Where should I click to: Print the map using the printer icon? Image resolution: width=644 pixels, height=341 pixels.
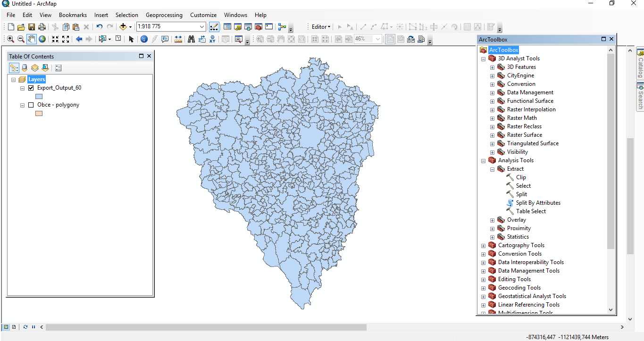42,27
